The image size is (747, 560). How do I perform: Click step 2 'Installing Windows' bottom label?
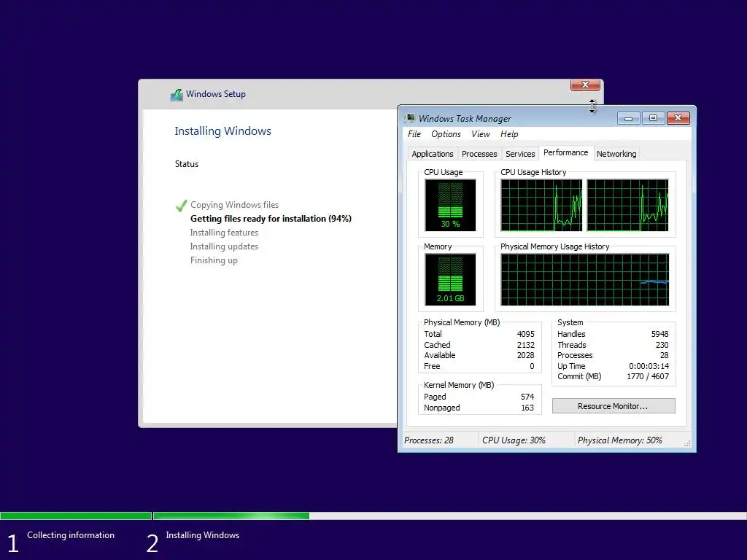click(203, 535)
